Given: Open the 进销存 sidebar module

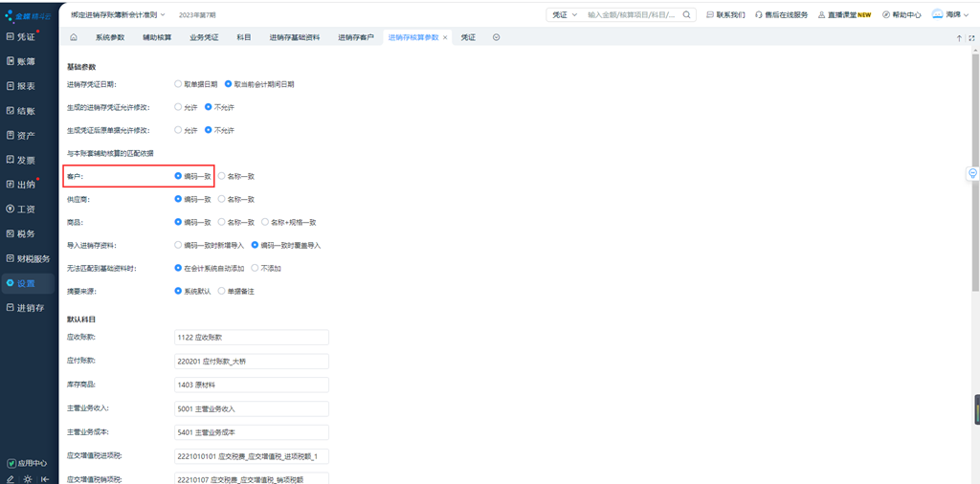Looking at the screenshot, I should (25, 308).
